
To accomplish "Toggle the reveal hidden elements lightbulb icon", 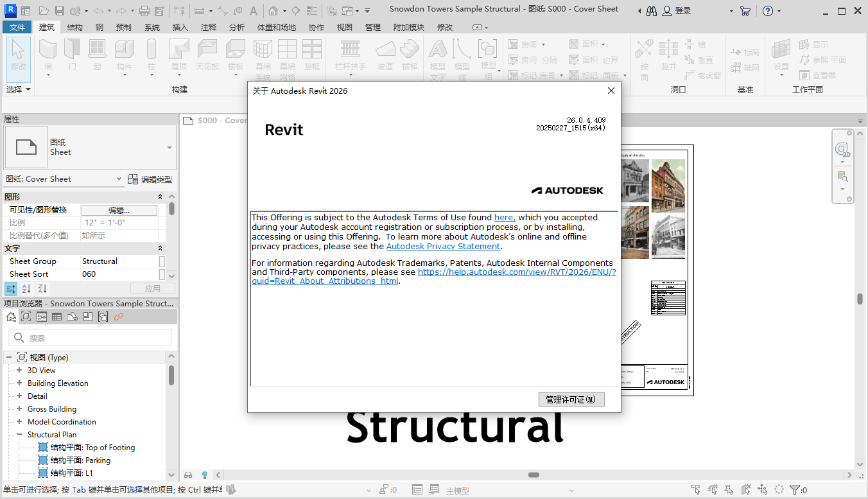I will coord(205,475).
